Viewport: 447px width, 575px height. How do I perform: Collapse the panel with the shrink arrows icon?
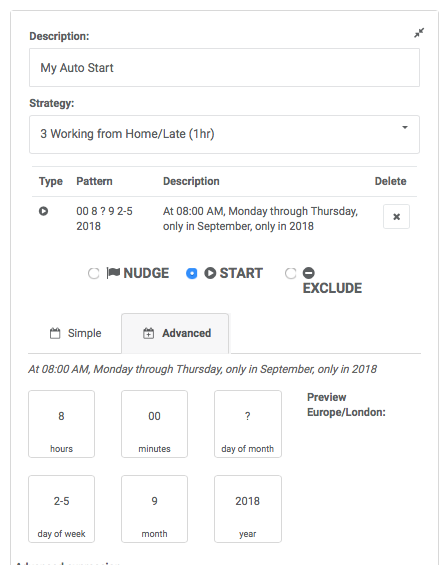419,33
